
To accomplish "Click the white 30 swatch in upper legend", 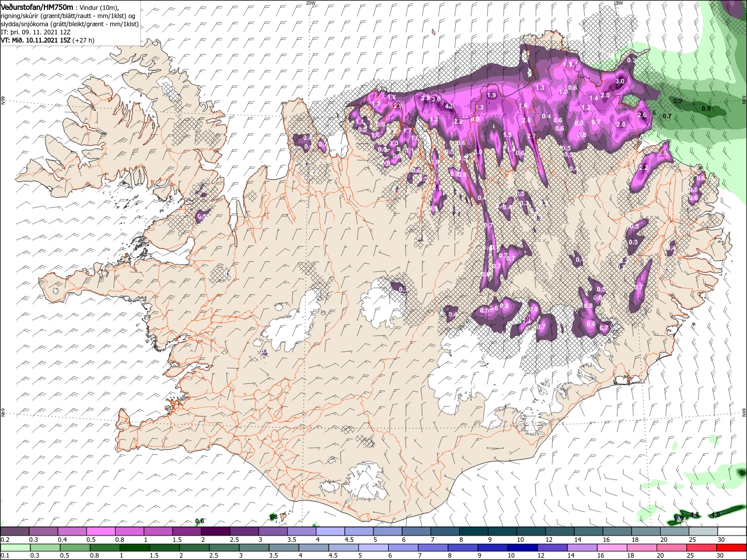I will pos(731,531).
